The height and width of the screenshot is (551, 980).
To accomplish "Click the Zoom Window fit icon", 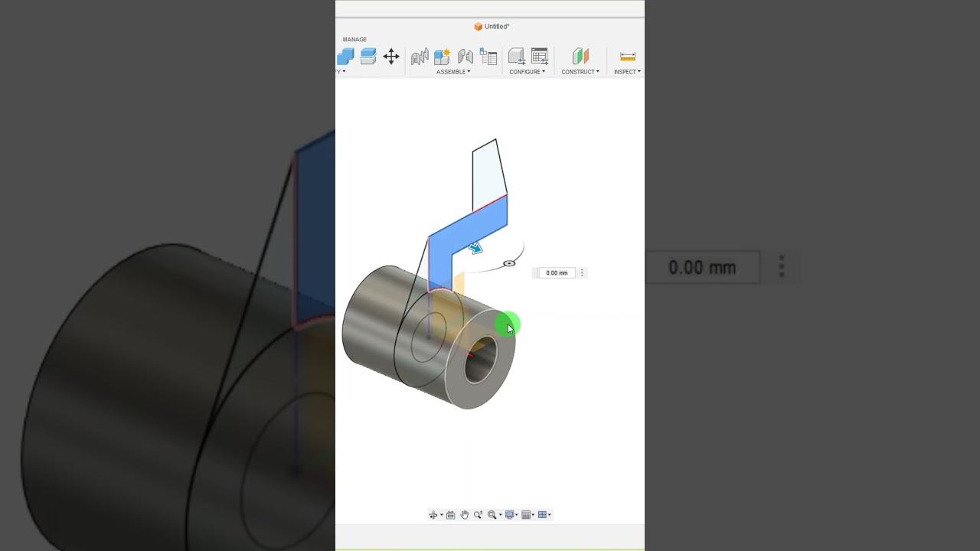I will click(492, 515).
